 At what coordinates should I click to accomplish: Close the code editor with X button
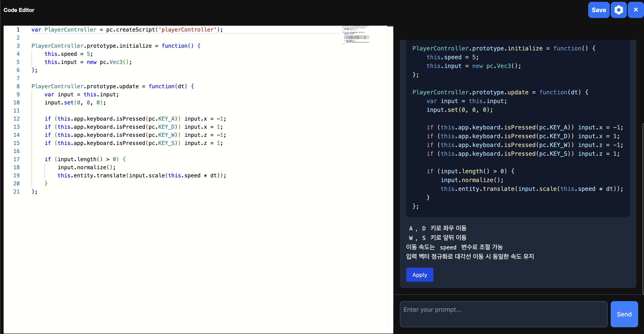[635, 10]
